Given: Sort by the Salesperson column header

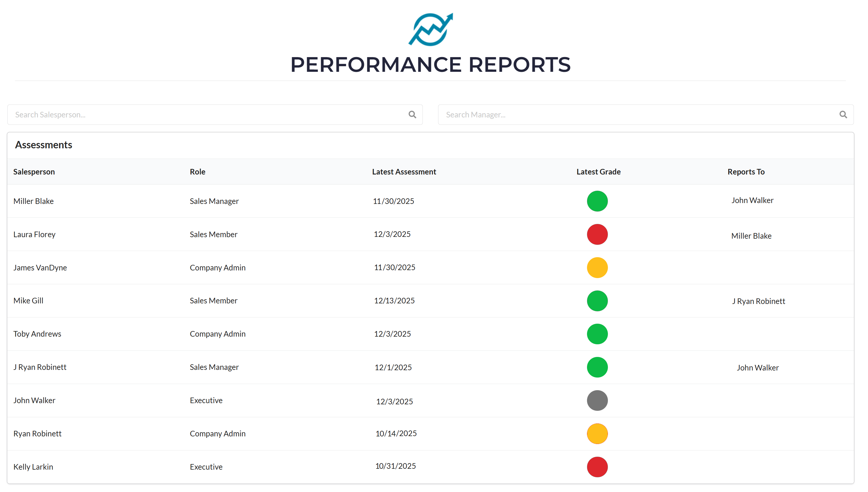Looking at the screenshot, I should (x=34, y=172).
